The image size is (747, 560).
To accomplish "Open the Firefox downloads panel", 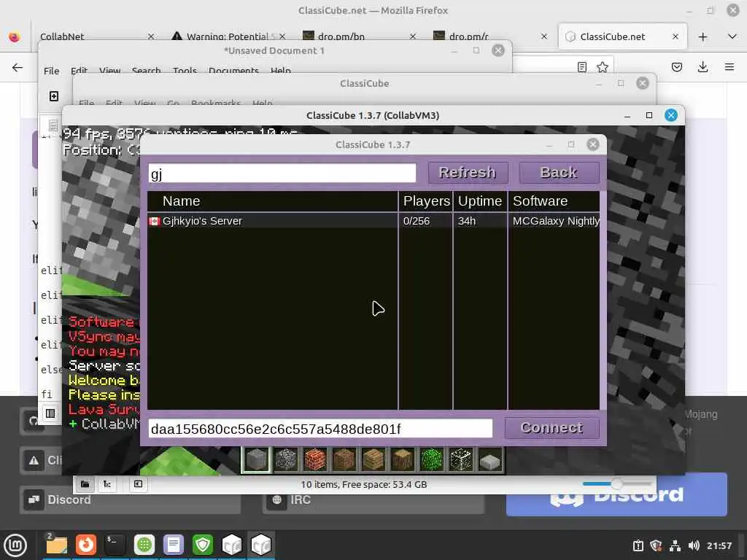I will pos(703,67).
